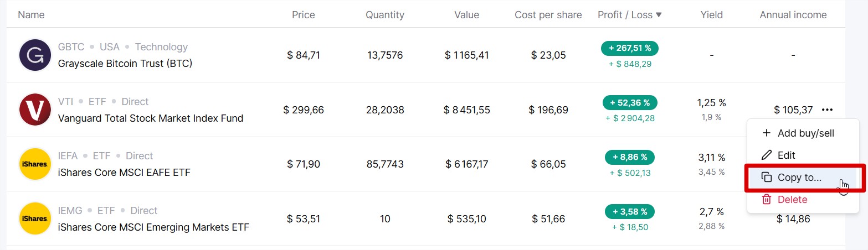Click the Vanguard VTI logo icon
Screen dimensions: 868x250
pos(35,110)
